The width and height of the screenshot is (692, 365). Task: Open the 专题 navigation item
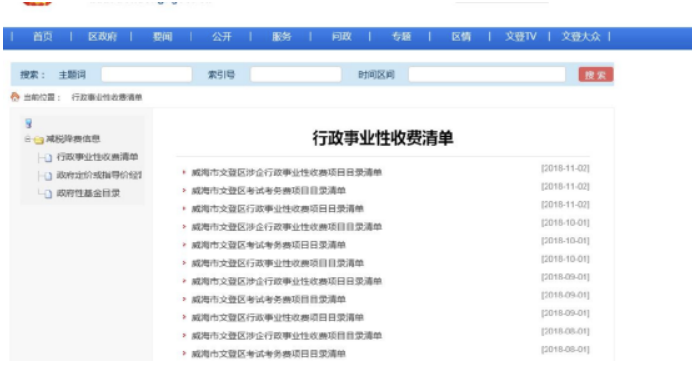click(x=401, y=37)
